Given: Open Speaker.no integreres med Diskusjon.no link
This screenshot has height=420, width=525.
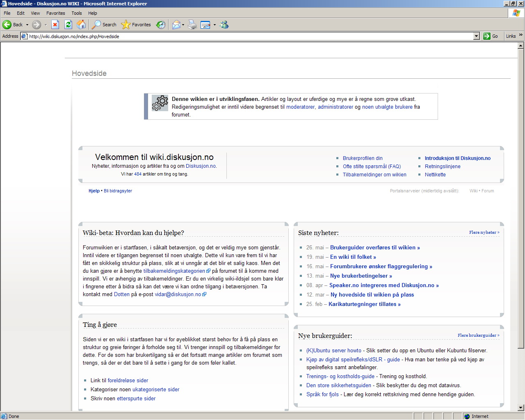Looking at the screenshot, I should 384,285.
